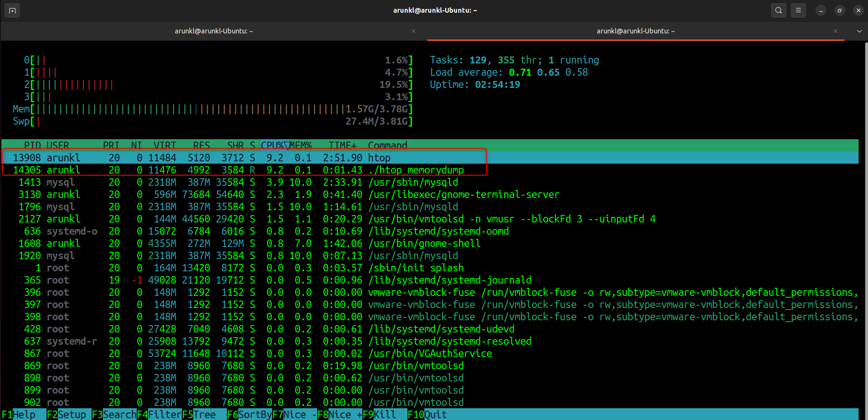Screen dimensions: 868x420
Task: Select vmtoolsd process with PID 2127
Action: pyautogui.click(x=430, y=219)
